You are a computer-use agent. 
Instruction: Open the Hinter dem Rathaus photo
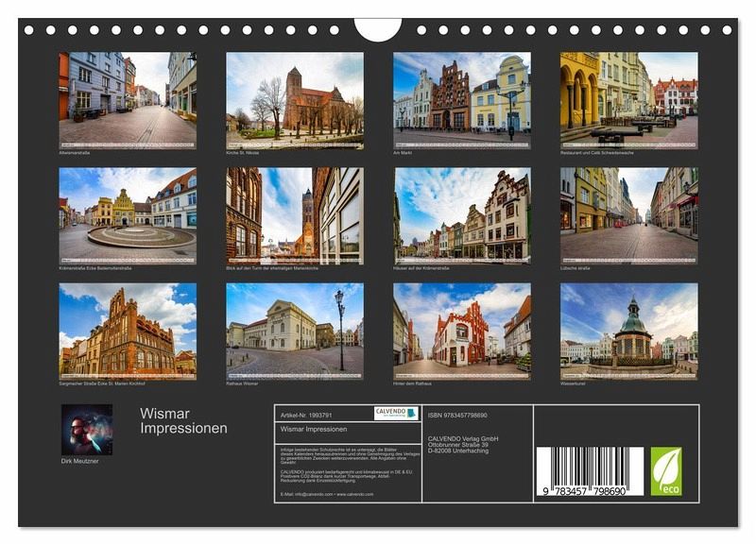coord(462,332)
